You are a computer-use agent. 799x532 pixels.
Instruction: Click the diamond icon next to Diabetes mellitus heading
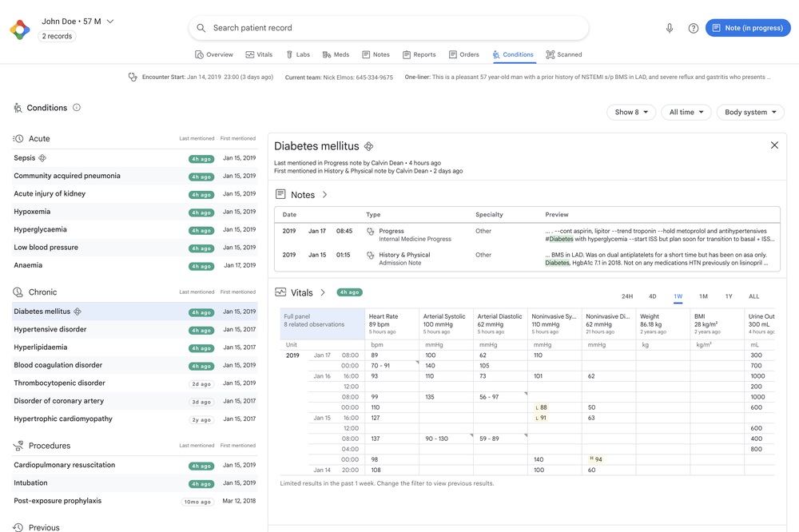[x=368, y=147]
